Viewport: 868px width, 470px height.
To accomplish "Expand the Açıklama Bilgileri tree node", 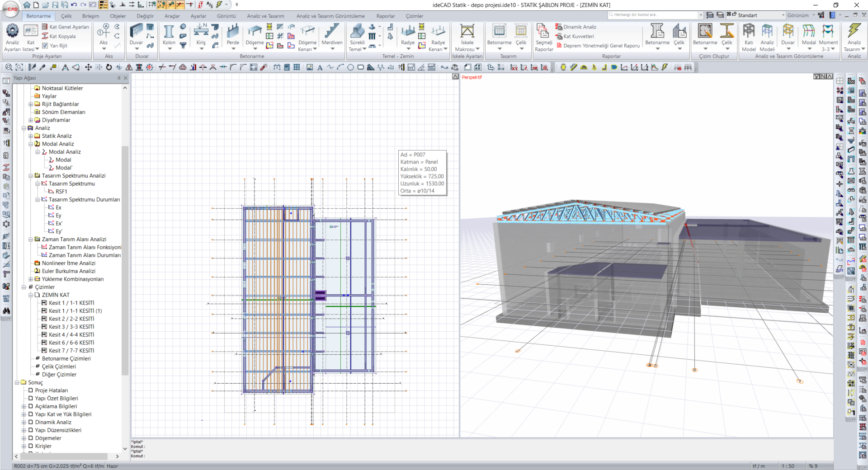I will coord(24,406).
